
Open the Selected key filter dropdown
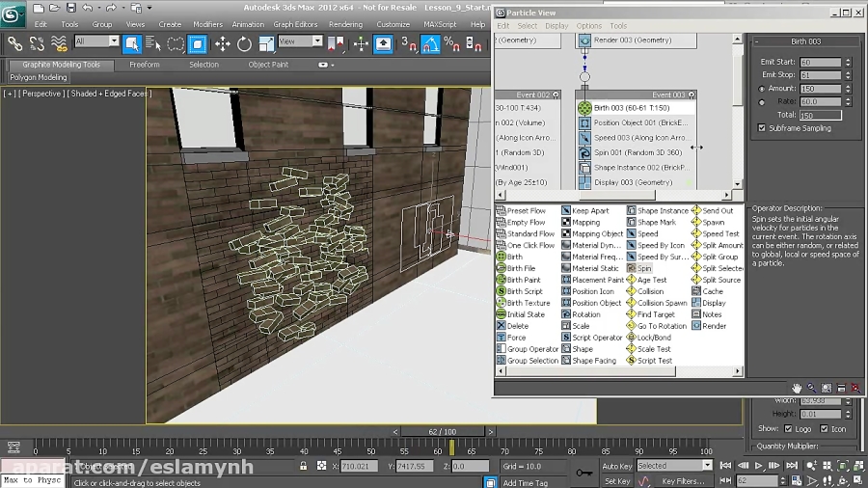[707, 466]
